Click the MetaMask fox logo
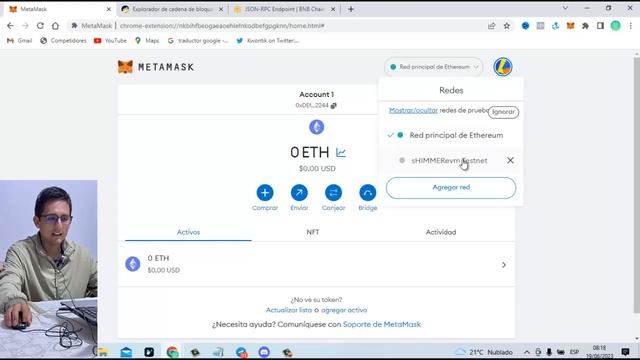The image size is (640, 360). click(x=125, y=67)
